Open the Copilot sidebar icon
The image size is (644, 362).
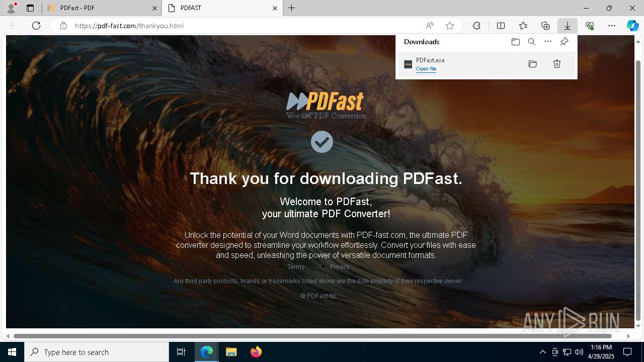click(x=633, y=26)
